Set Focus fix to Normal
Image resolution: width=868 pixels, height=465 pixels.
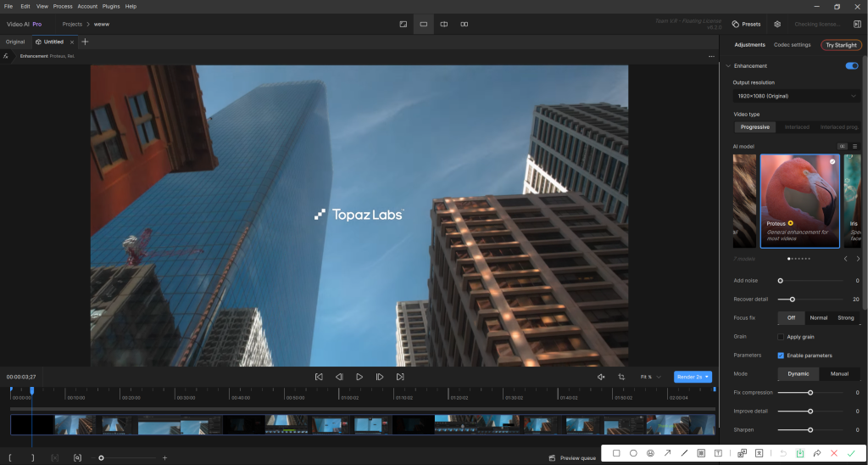[818, 318]
